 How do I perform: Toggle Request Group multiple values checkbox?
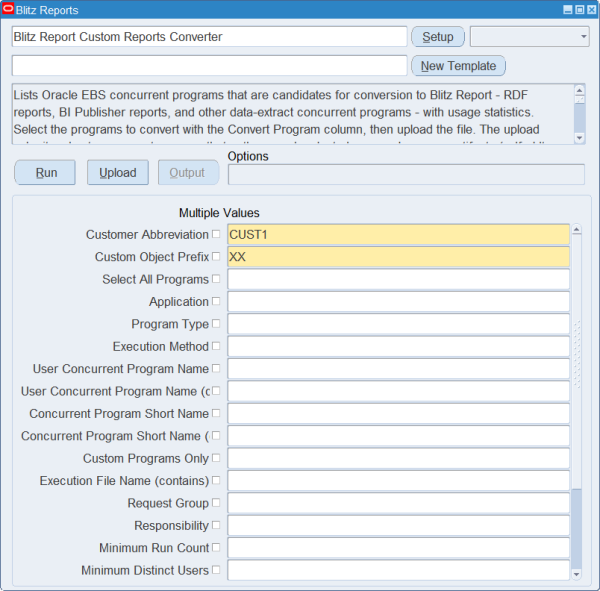pyautogui.click(x=216, y=503)
